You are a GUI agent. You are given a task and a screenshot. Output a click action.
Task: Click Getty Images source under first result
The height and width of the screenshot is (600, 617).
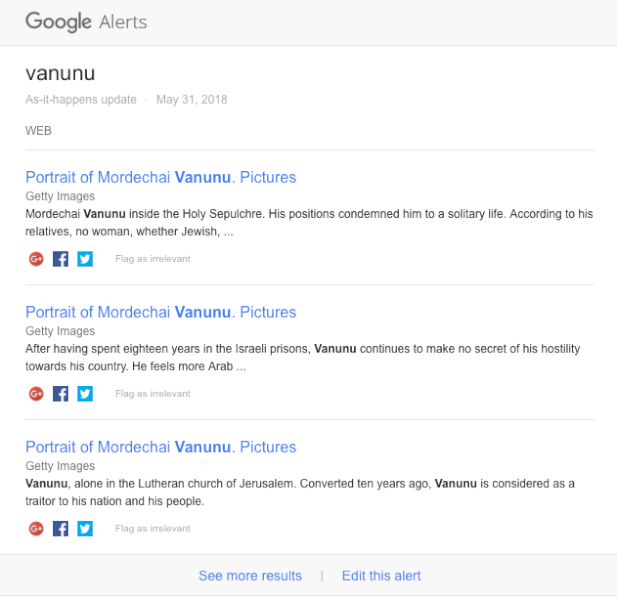[60, 196]
